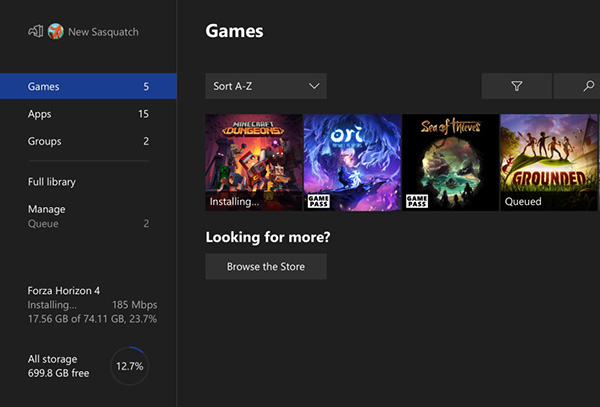Click the Queued label on Grounded
Viewport: 600px width, 407px height.
523,202
